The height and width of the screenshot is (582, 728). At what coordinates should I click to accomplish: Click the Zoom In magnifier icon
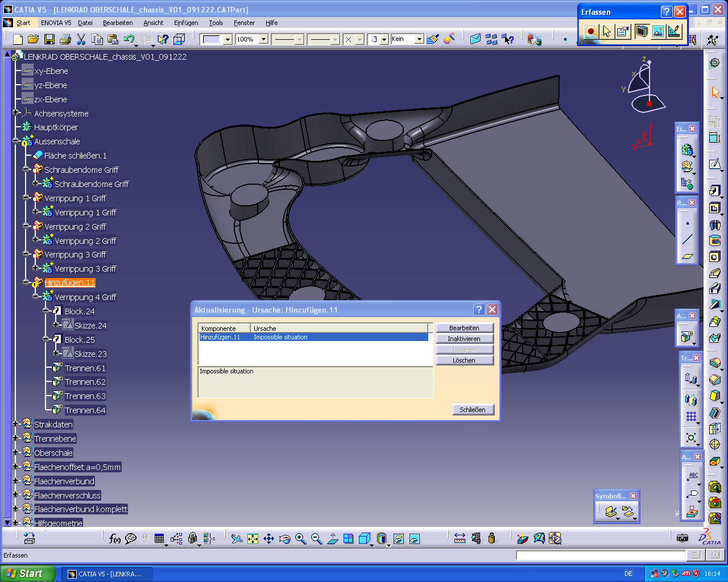coord(301,538)
